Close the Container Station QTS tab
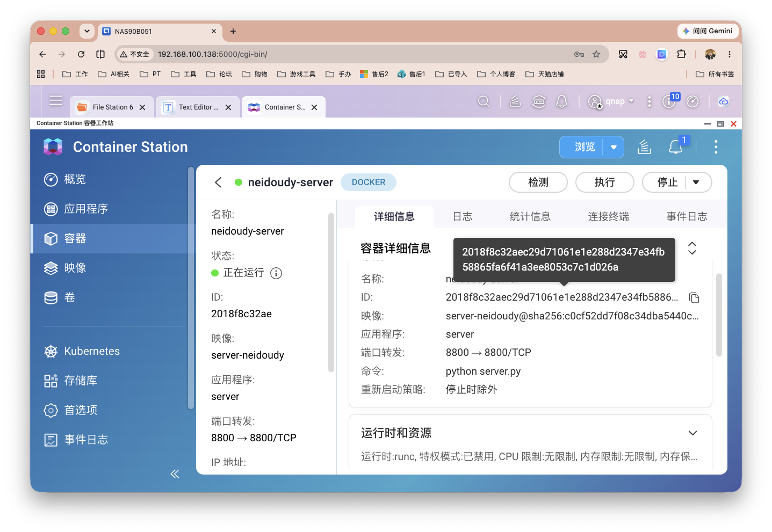Viewport: 772px width, 532px height. pyautogui.click(x=314, y=107)
